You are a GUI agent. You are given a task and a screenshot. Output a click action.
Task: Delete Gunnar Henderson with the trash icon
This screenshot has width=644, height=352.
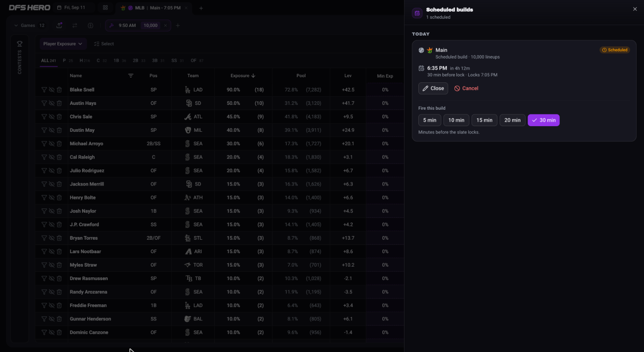59,319
